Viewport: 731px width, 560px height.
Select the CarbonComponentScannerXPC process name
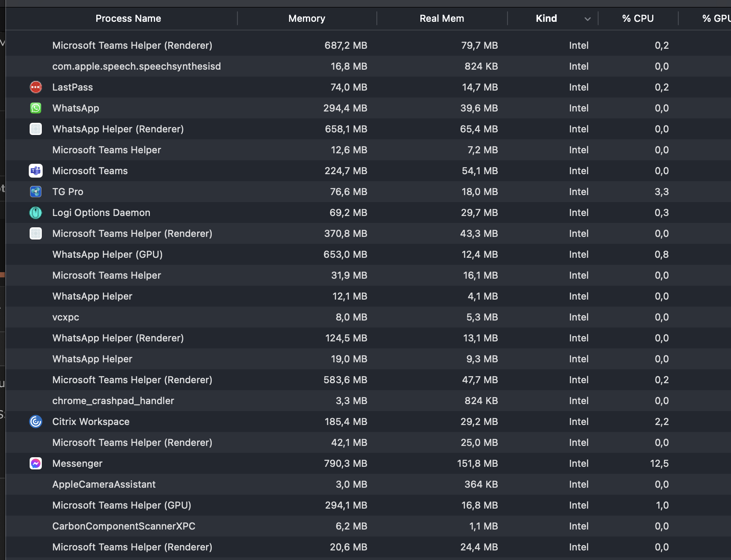coord(124,526)
